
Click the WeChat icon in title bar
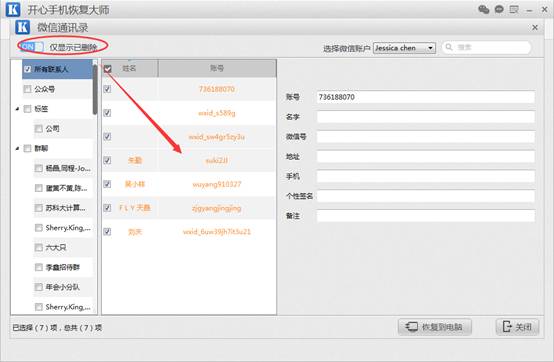pyautogui.click(x=483, y=10)
